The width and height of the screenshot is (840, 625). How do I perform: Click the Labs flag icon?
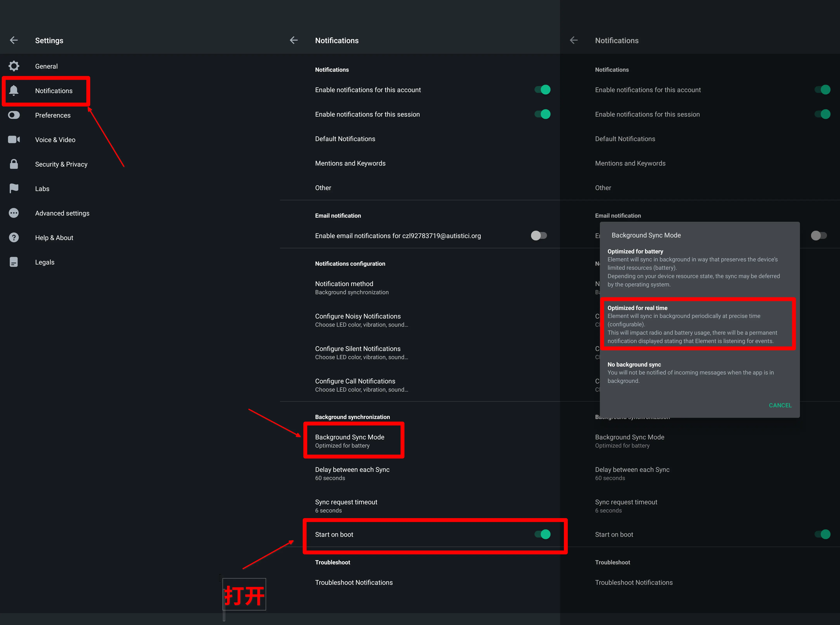(x=14, y=188)
